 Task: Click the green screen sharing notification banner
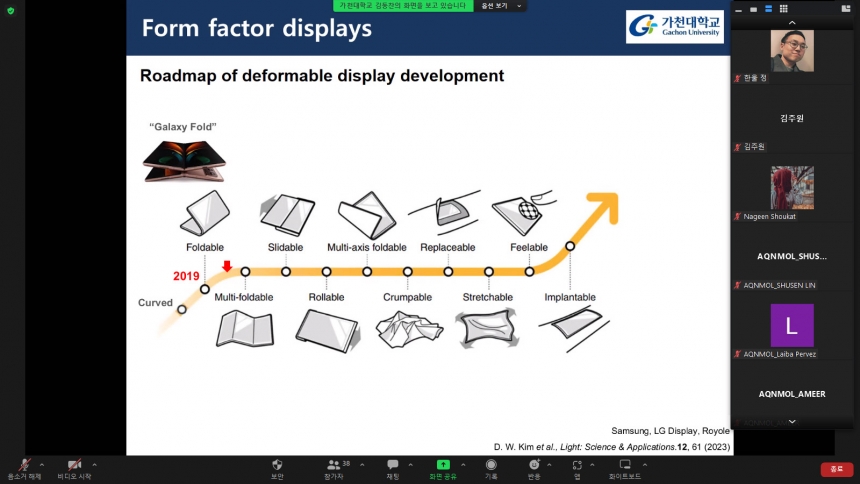402,6
